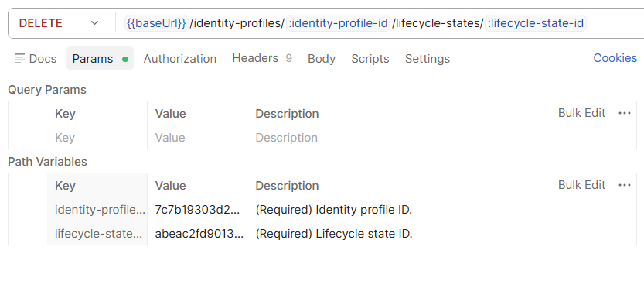The width and height of the screenshot is (644, 281).
Task: Click the Cookies link
Action: pos(615,58)
